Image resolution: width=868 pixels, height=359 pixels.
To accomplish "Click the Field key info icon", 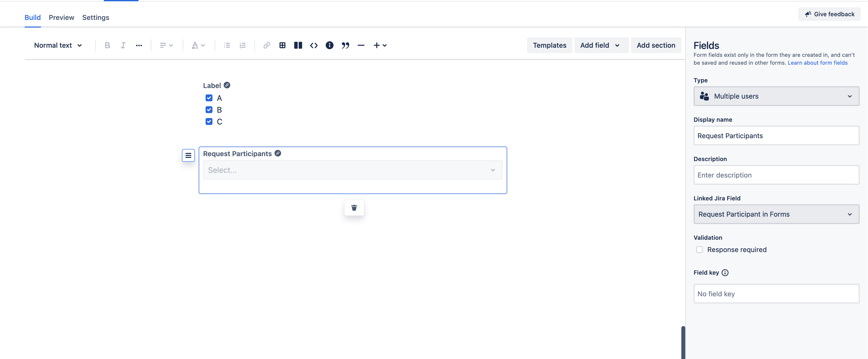I will pos(725,273).
